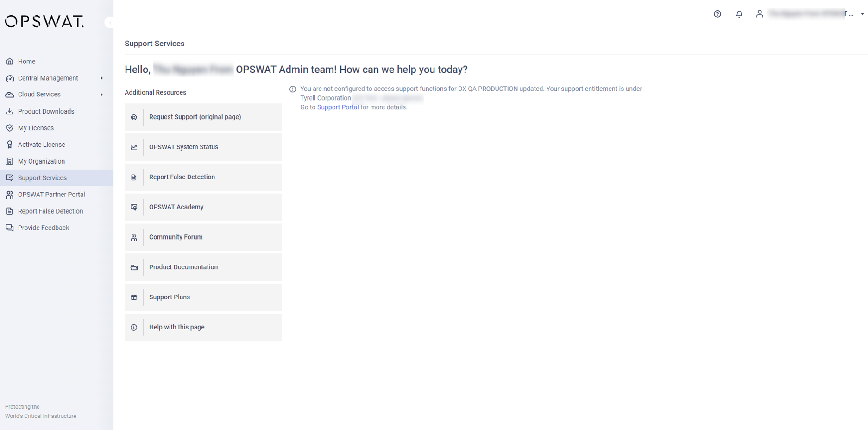Click the Community Forum people icon

tap(134, 238)
